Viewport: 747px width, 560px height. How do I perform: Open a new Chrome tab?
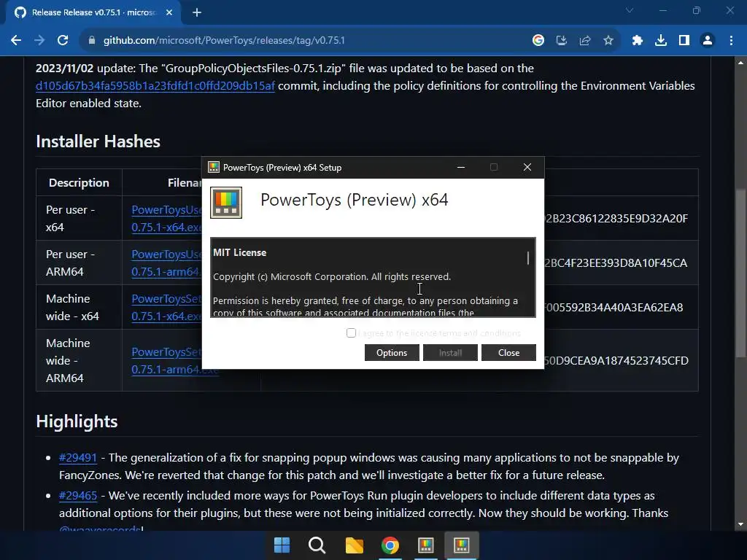coord(197,13)
